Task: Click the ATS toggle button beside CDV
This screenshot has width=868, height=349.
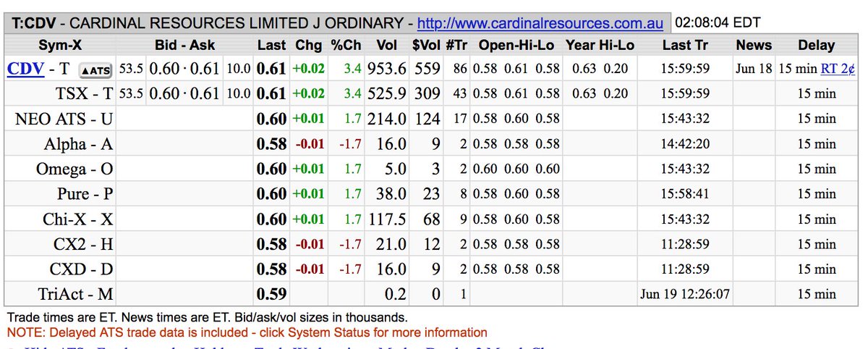Action: coord(95,70)
